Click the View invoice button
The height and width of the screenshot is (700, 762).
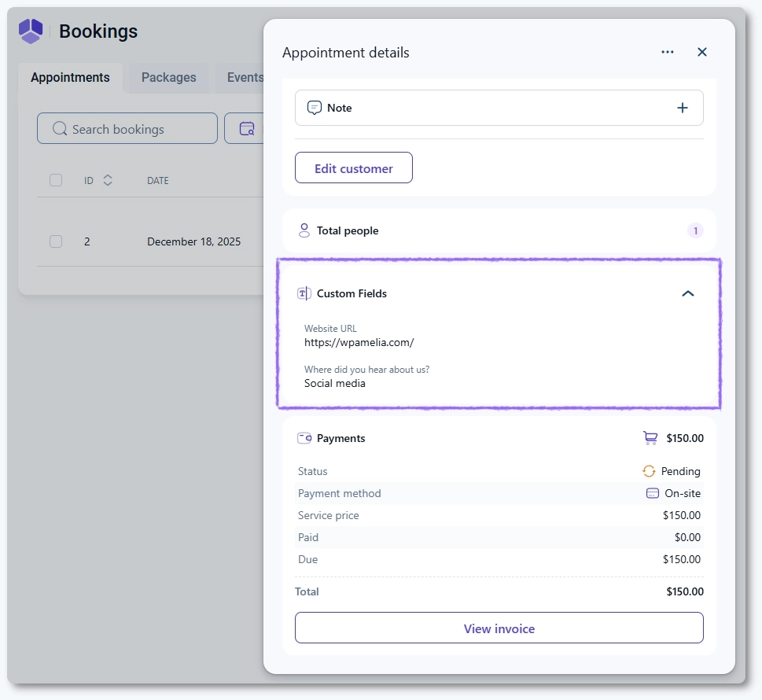point(499,628)
